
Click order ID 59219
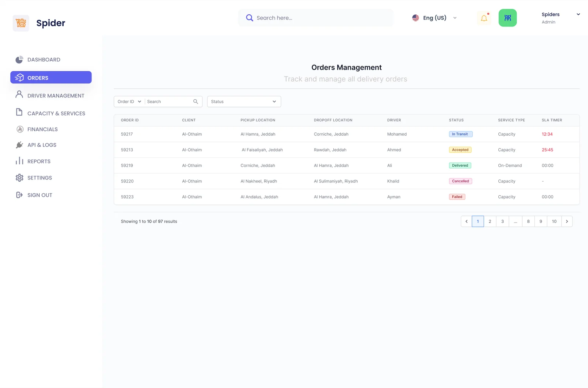[127, 165]
